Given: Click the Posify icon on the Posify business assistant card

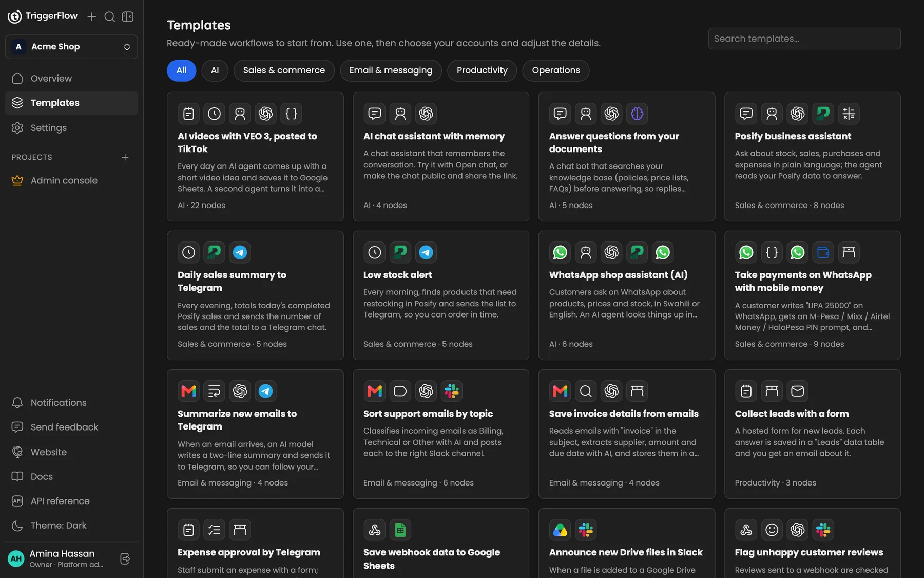Looking at the screenshot, I should [x=823, y=114].
